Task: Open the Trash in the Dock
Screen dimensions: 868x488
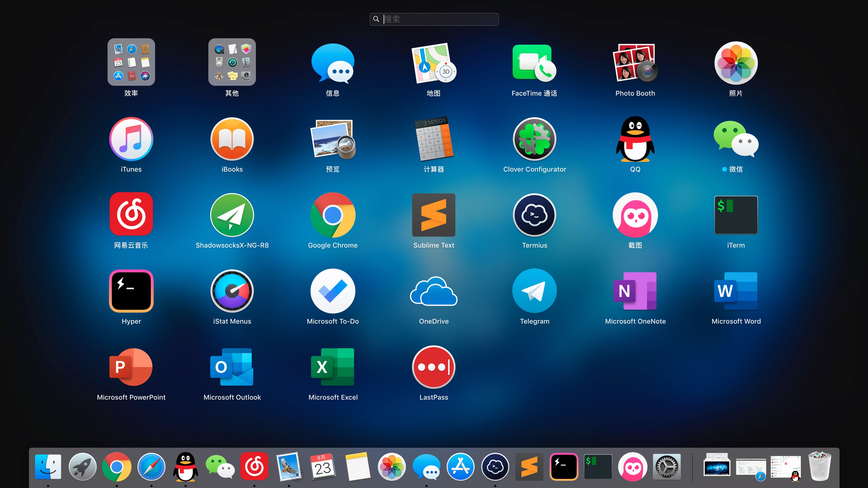Action: pyautogui.click(x=819, y=467)
